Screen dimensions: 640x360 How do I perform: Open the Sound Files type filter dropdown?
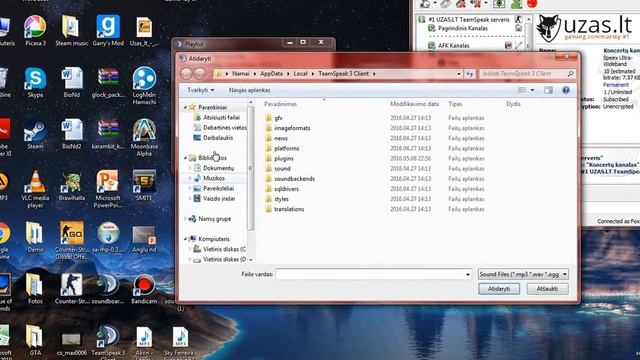click(x=523, y=274)
